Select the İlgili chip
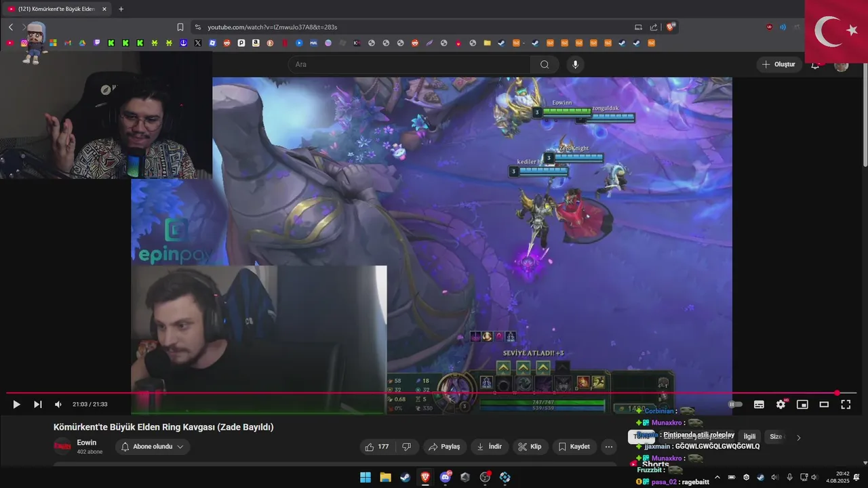 tap(749, 436)
